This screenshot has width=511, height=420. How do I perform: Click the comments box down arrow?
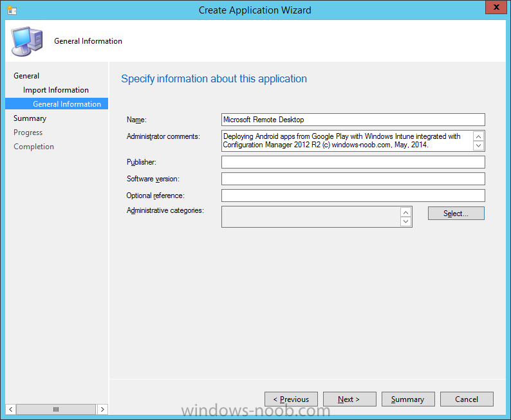tap(478, 145)
